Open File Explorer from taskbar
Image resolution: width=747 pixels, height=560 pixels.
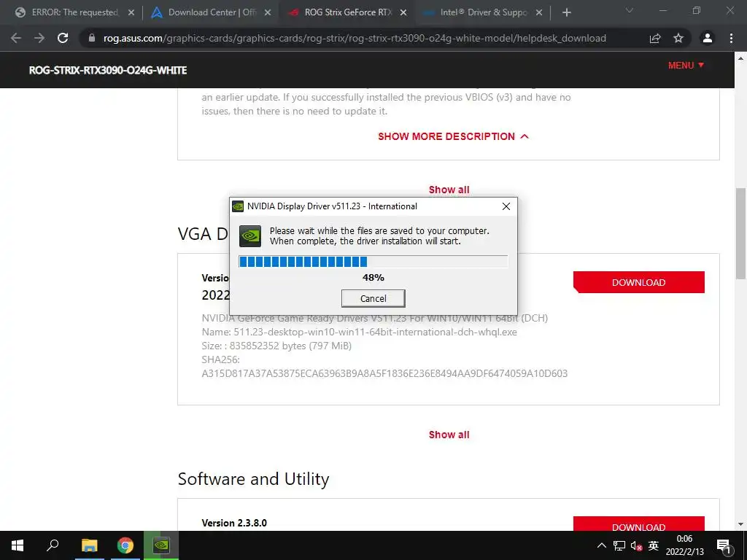coord(89,545)
